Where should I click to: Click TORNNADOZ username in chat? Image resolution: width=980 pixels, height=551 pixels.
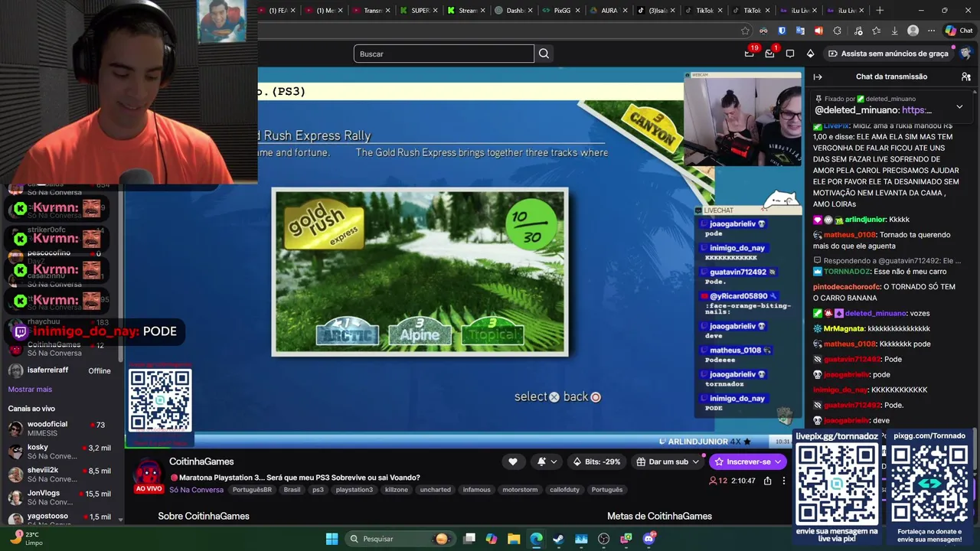(847, 272)
